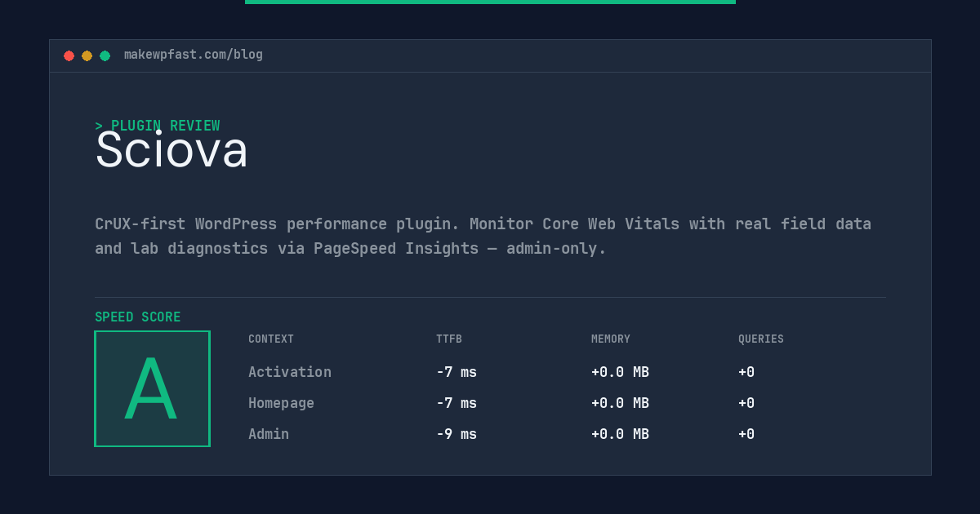Click the Admin queries value +0
Viewport: 980px width, 514px height.
[x=746, y=434]
